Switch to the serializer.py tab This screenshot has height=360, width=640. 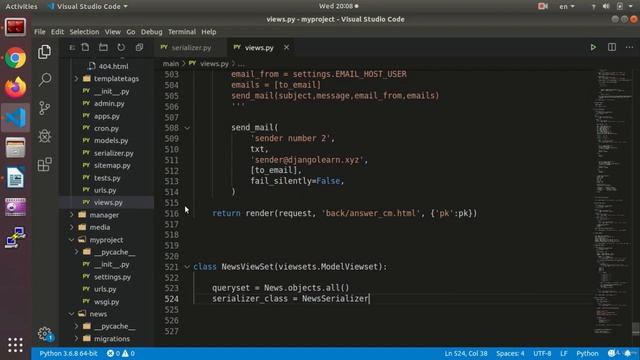[191, 48]
